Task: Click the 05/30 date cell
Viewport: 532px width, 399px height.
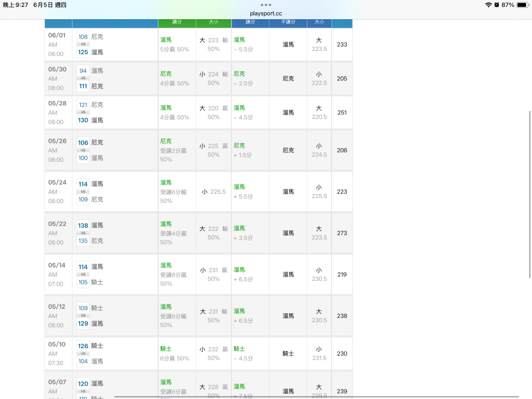Action: tap(58, 78)
